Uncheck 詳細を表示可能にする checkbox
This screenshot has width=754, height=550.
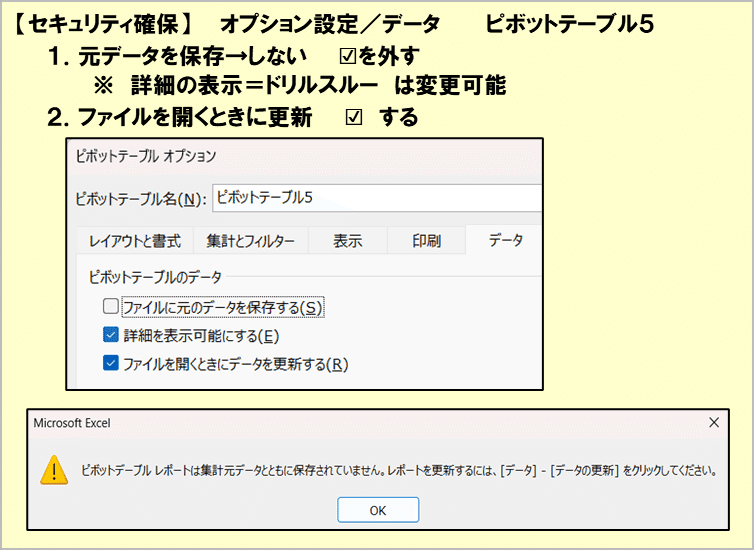click(x=111, y=335)
